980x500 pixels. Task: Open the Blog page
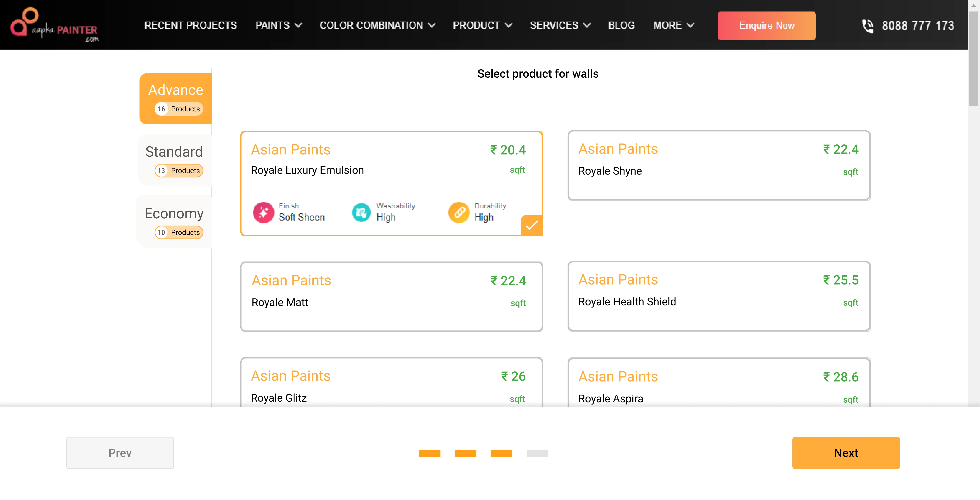621,25
